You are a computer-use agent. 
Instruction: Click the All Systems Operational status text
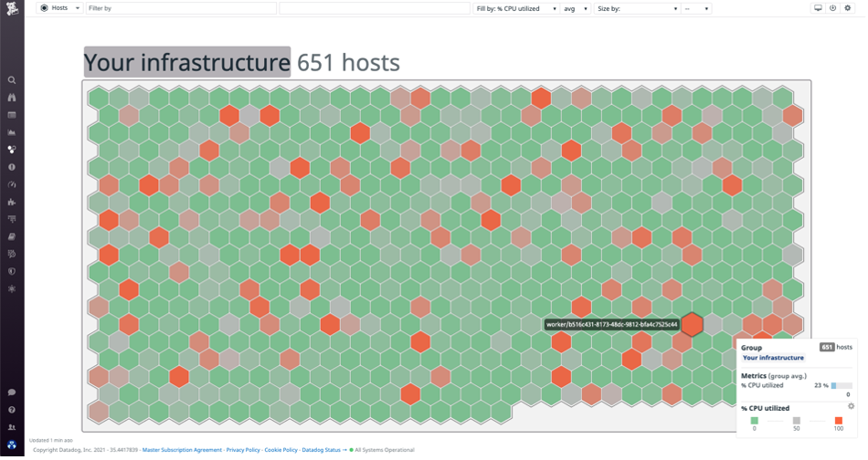(x=384, y=450)
